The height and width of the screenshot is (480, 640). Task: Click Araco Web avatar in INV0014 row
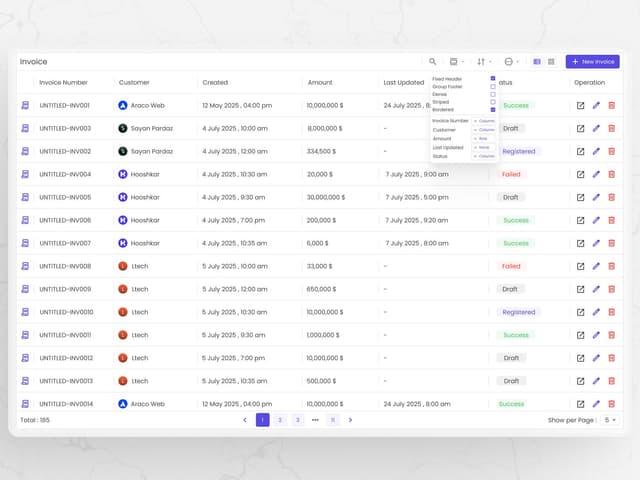click(x=123, y=404)
